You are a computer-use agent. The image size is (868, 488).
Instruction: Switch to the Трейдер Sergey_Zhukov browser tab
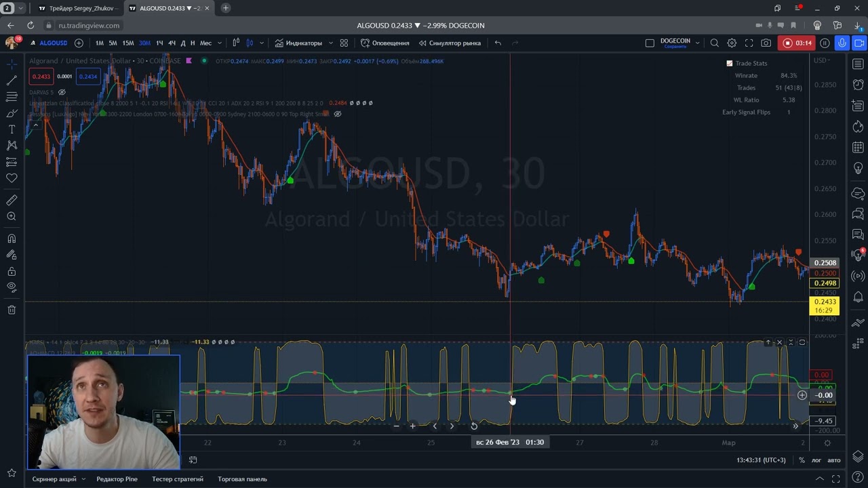point(77,8)
